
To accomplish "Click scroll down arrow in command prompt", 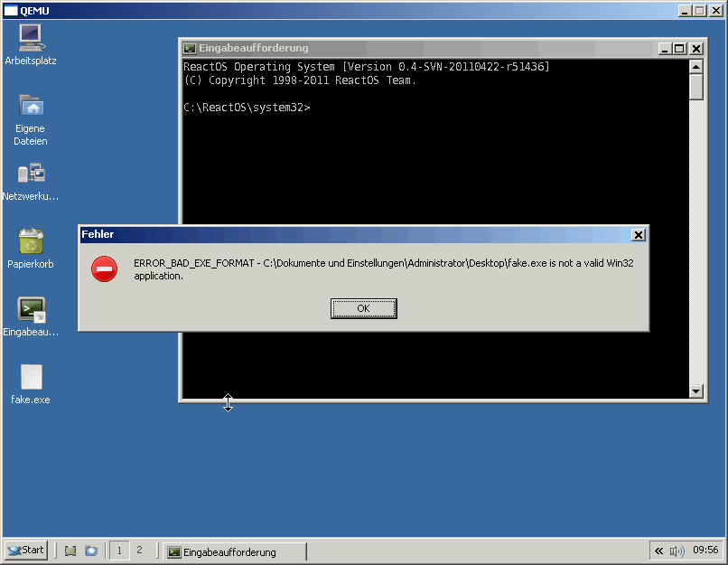I will (x=695, y=391).
